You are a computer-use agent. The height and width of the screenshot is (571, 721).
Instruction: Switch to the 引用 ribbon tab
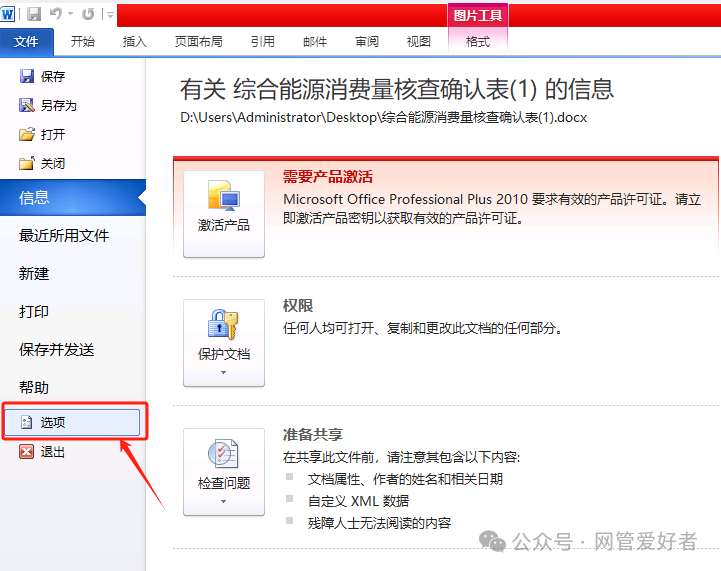263,42
